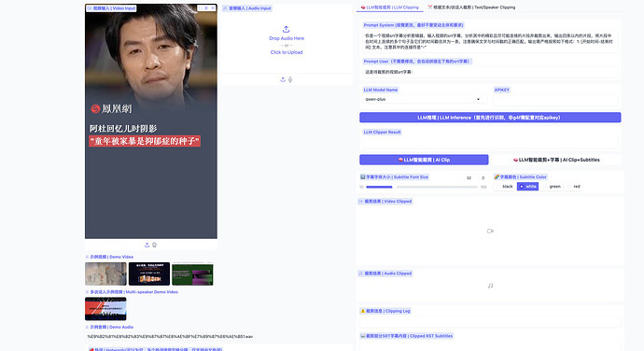Focus the APIKEY input field
Viewport: 644px width, 351px height.
pos(555,100)
